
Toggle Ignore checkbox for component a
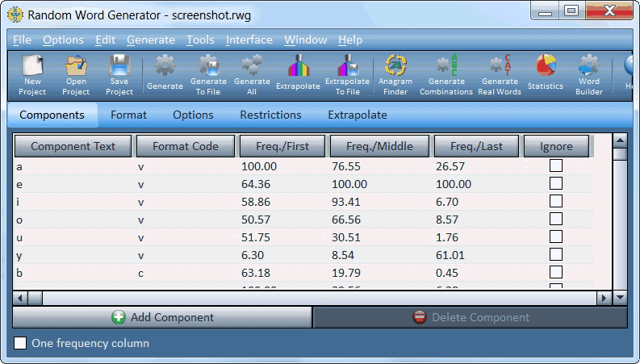(556, 165)
